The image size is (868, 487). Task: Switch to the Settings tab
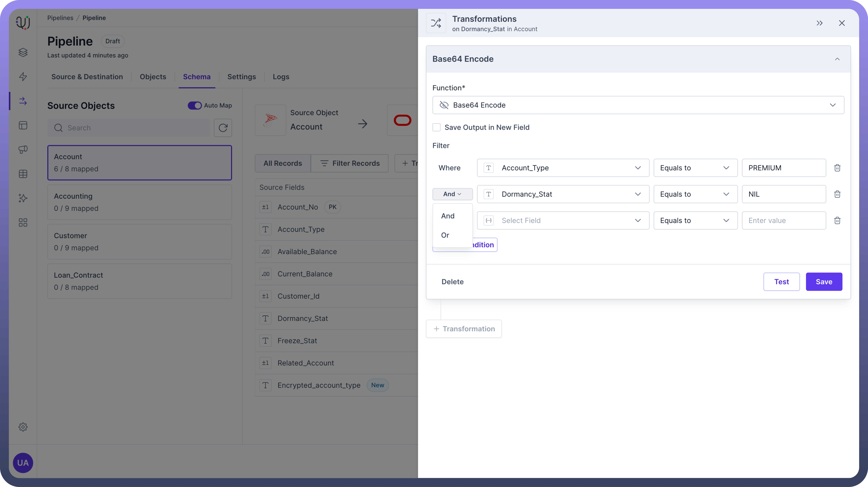point(241,77)
